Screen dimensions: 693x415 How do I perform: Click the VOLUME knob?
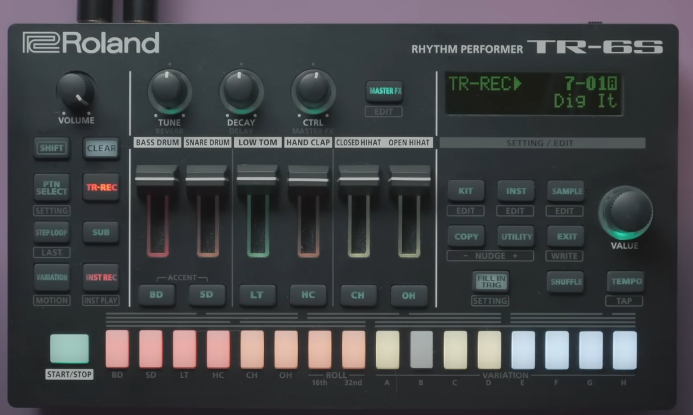[x=76, y=92]
